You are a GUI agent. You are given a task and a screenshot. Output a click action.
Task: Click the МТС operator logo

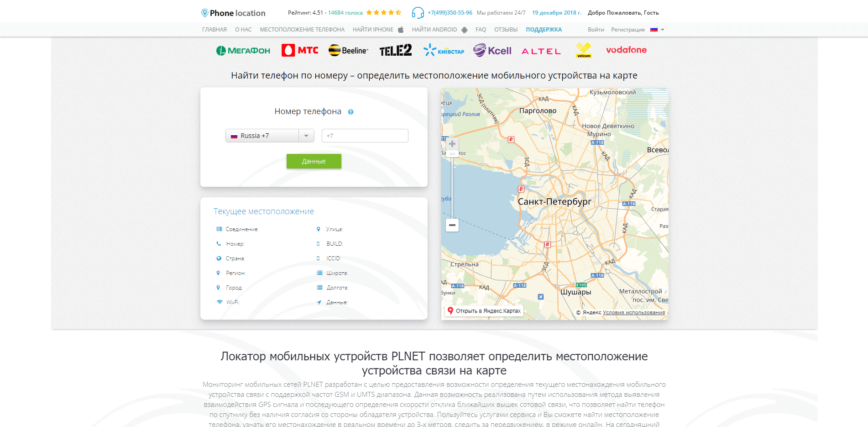click(x=300, y=50)
